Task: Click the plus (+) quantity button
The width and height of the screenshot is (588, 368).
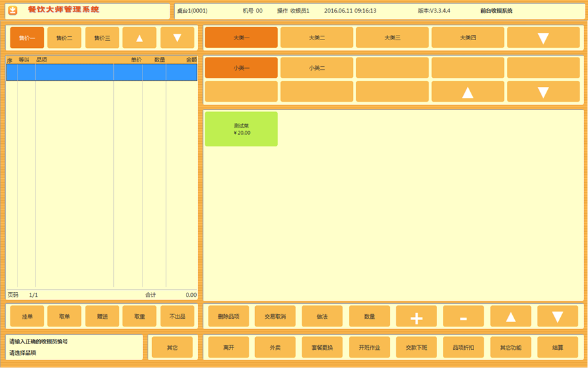Action: coord(416,317)
